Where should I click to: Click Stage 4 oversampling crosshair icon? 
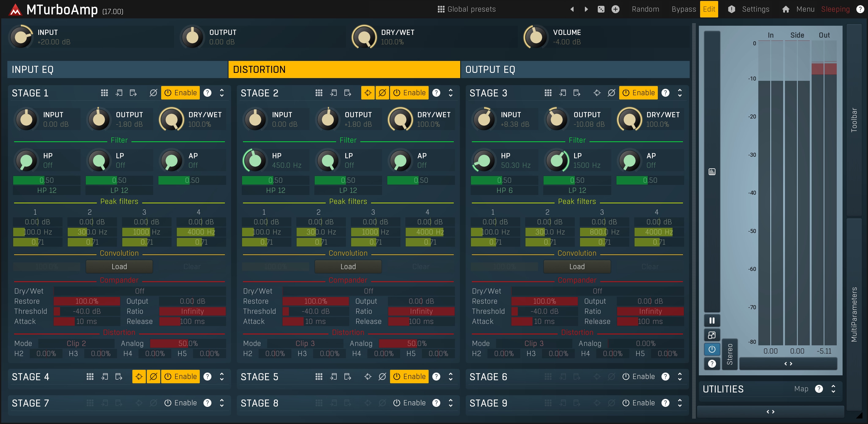coord(139,377)
